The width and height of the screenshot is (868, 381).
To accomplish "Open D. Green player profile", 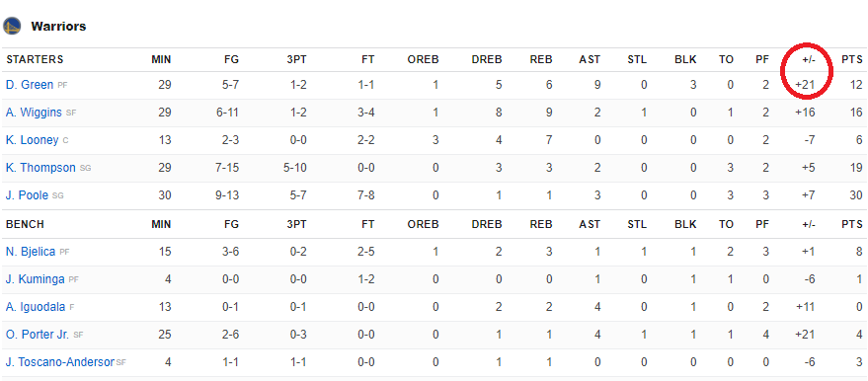I will click(30, 85).
